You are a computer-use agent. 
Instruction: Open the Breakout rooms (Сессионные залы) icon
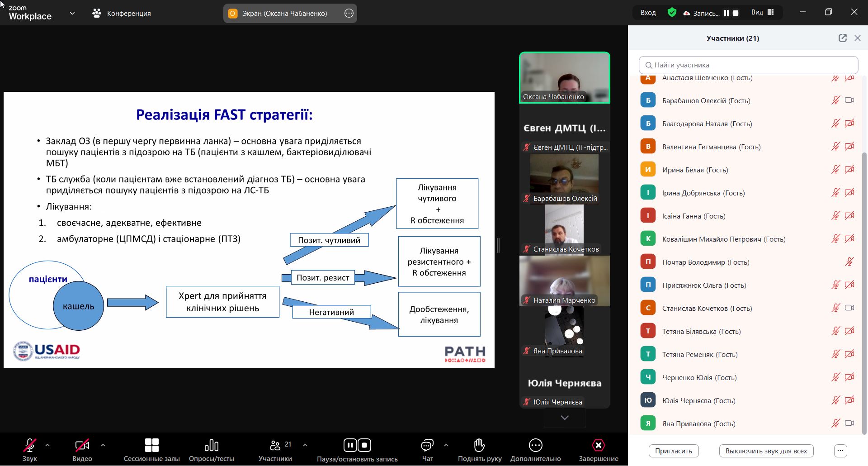pos(151,445)
